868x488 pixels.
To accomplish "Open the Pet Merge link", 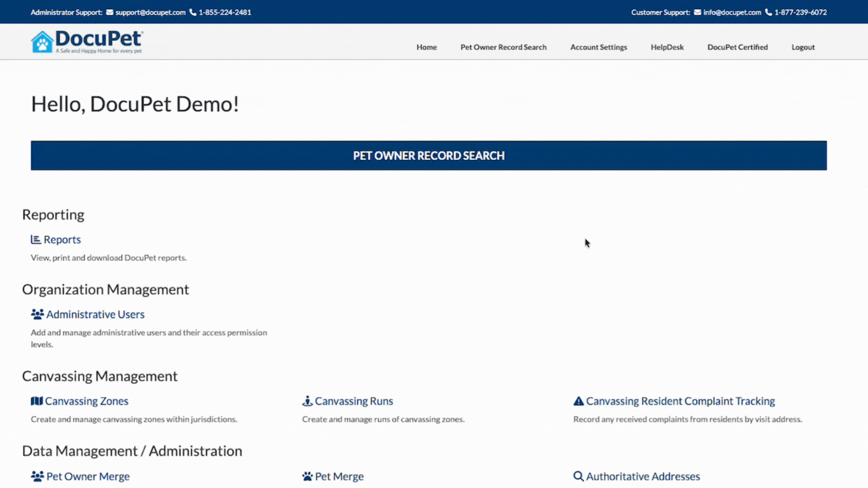I will pyautogui.click(x=339, y=476).
